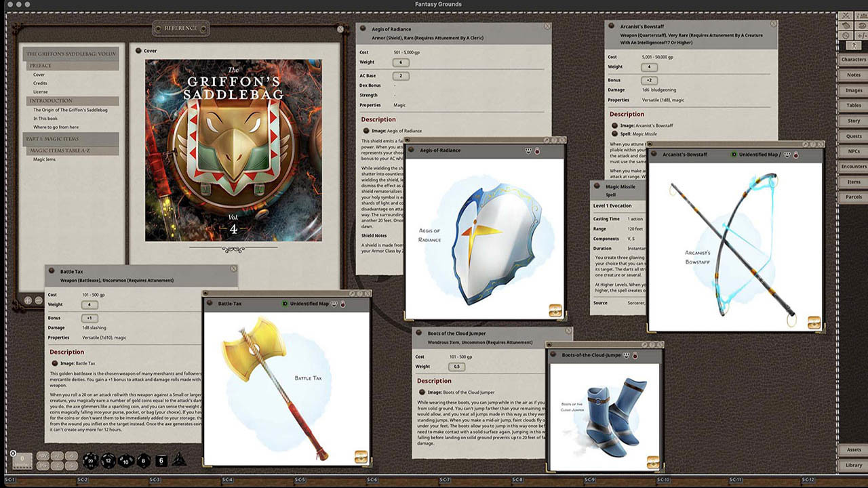This screenshot has height=488, width=868.
Task: Open the +/- modifiers panel
Action: (x=862, y=35)
